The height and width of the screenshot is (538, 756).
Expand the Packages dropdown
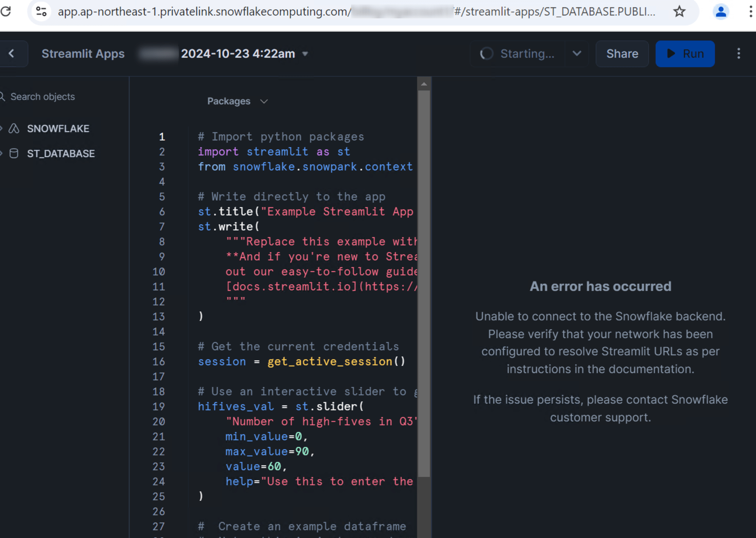pyautogui.click(x=238, y=101)
